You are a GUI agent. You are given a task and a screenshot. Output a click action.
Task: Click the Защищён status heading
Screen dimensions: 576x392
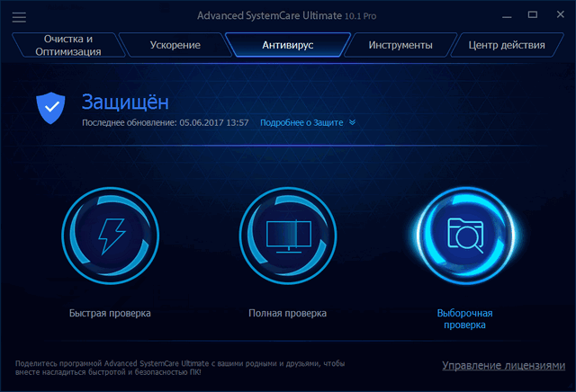pyautogui.click(x=125, y=102)
